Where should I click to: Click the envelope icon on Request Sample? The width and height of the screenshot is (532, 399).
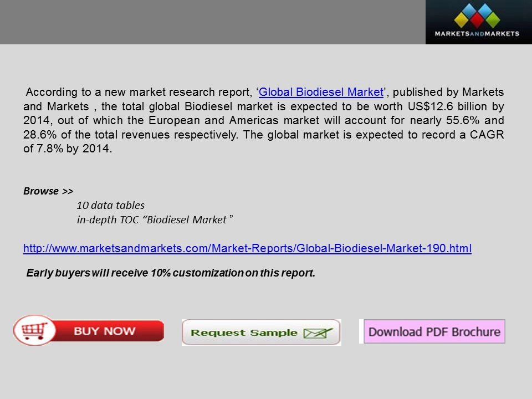pyautogui.click(x=318, y=333)
